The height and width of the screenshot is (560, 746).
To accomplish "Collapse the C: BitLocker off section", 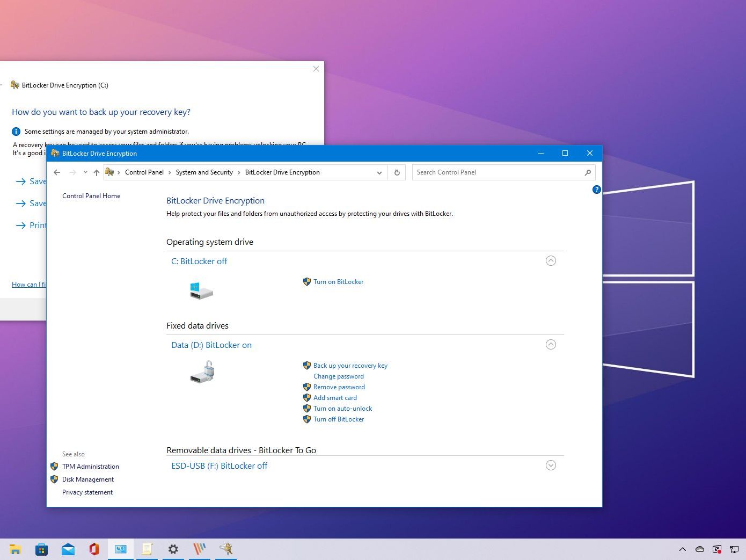I will (551, 261).
